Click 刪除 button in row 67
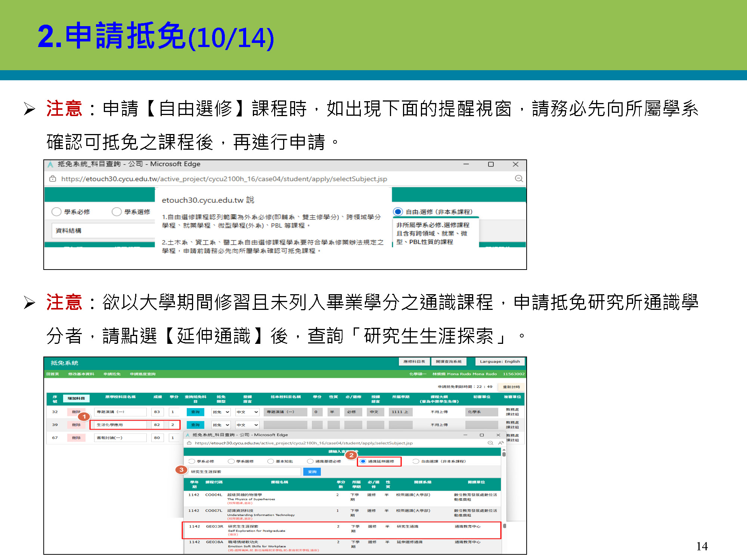The width and height of the screenshot is (747, 560). (x=76, y=438)
